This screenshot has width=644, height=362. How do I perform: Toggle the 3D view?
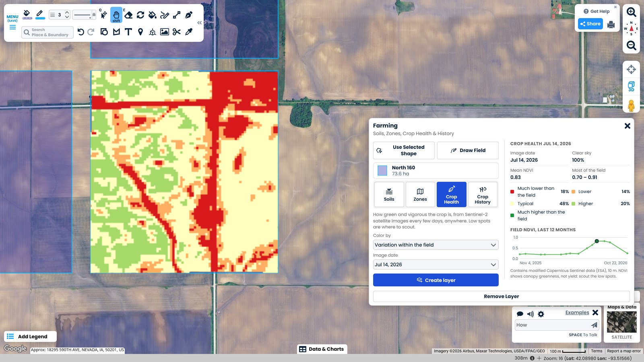631,86
